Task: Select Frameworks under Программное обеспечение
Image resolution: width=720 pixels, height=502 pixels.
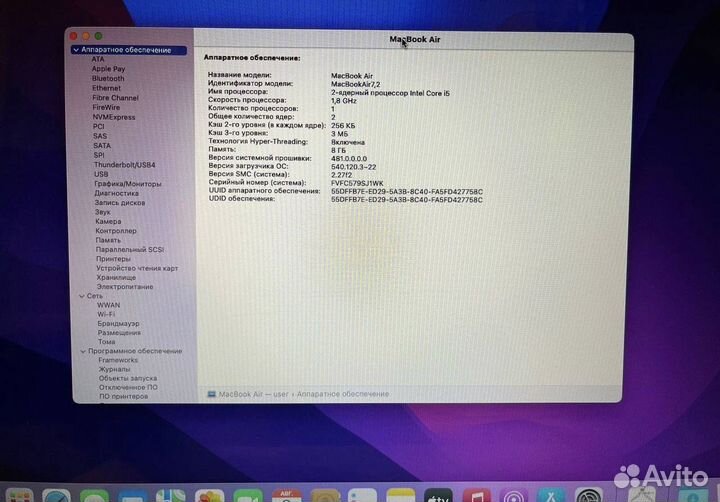Action: click(118, 361)
